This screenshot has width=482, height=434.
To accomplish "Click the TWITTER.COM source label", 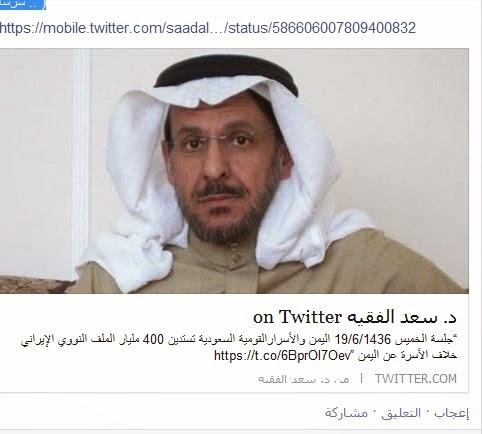I will [415, 379].
